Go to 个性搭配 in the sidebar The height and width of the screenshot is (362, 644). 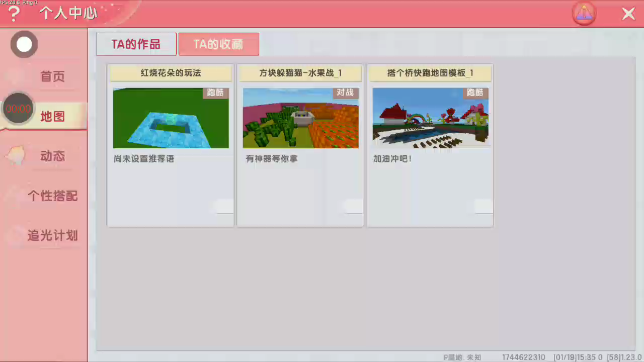52,196
